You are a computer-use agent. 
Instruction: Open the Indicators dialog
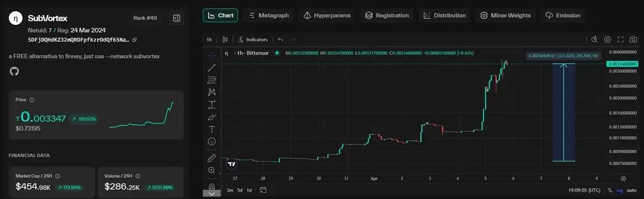(x=253, y=40)
